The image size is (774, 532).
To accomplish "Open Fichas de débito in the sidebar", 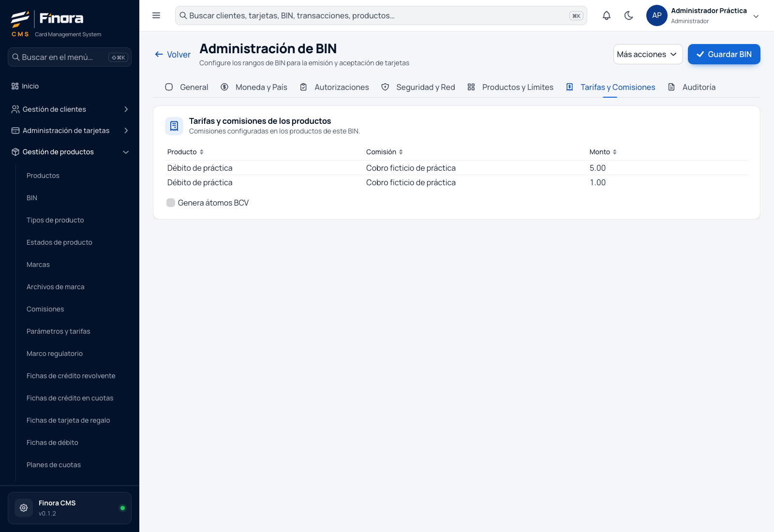I will click(x=52, y=443).
